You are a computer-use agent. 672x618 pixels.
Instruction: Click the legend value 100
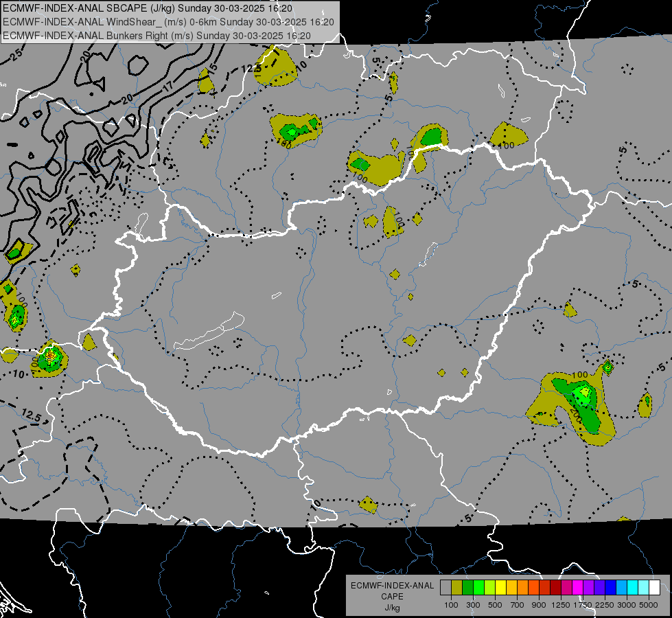(451, 605)
